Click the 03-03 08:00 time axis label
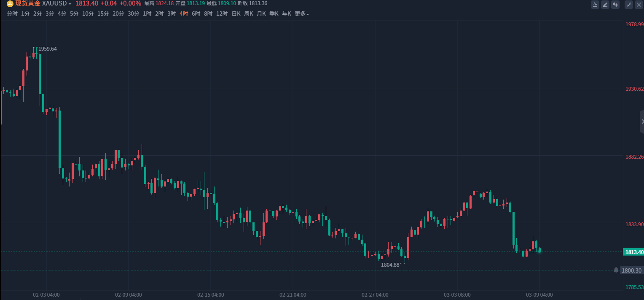This screenshot has height=300, width=644. [457, 295]
